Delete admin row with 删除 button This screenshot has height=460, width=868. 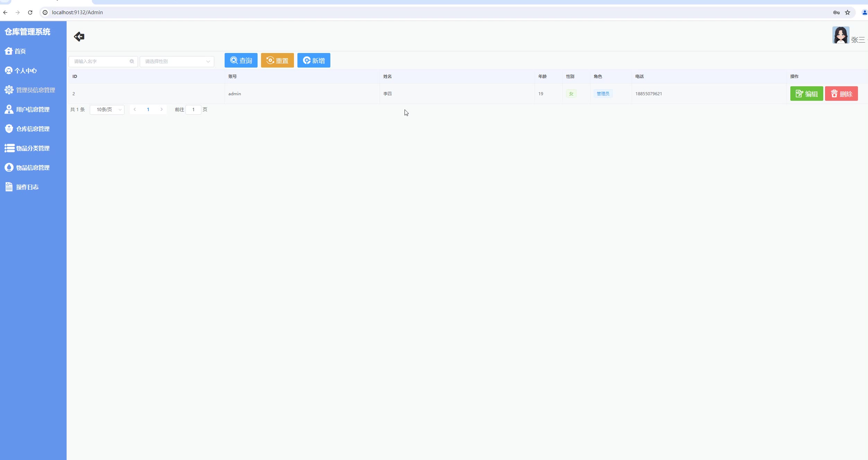click(841, 94)
